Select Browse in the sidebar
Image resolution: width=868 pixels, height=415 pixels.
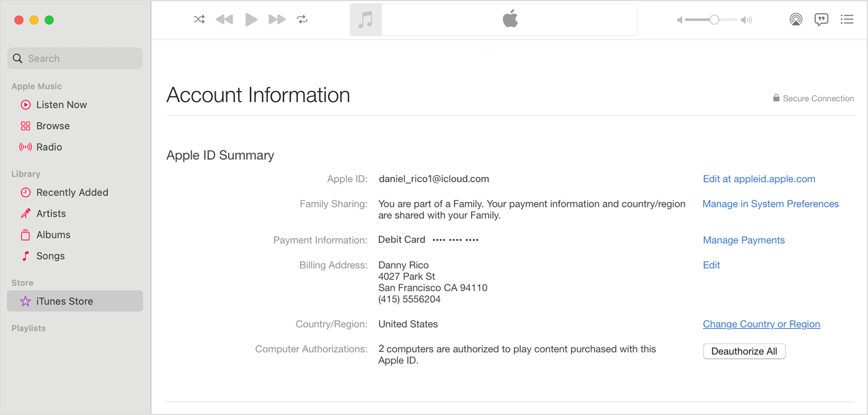click(x=53, y=126)
